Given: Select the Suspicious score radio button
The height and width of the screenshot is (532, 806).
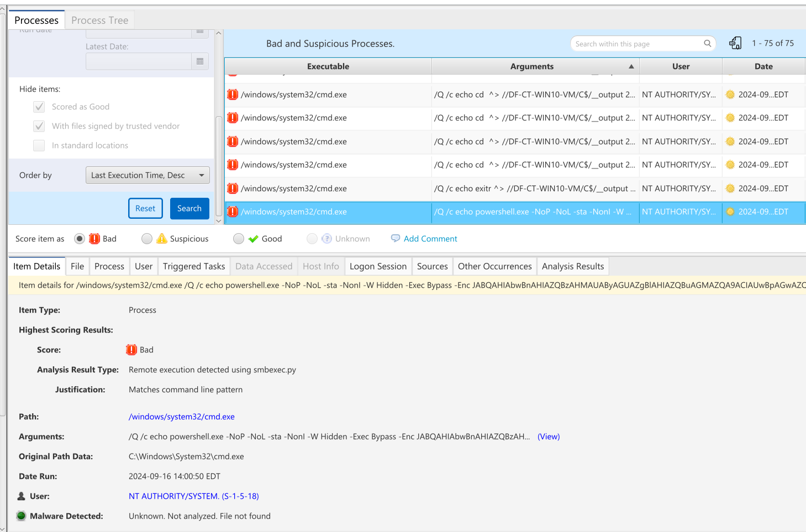Looking at the screenshot, I should point(147,238).
